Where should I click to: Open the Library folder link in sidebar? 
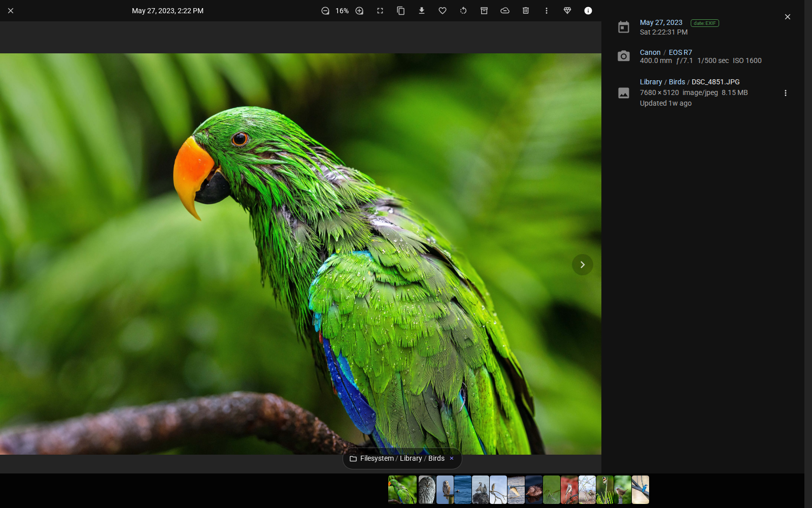[x=651, y=82]
